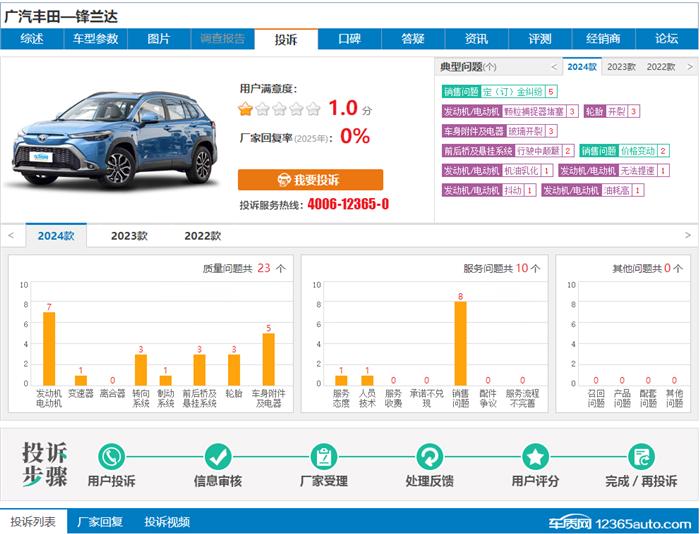Image resolution: width=700 pixels, height=534 pixels.
Task: Click the 定(订)金纠纷 sales issue tag
Action: click(x=500, y=92)
